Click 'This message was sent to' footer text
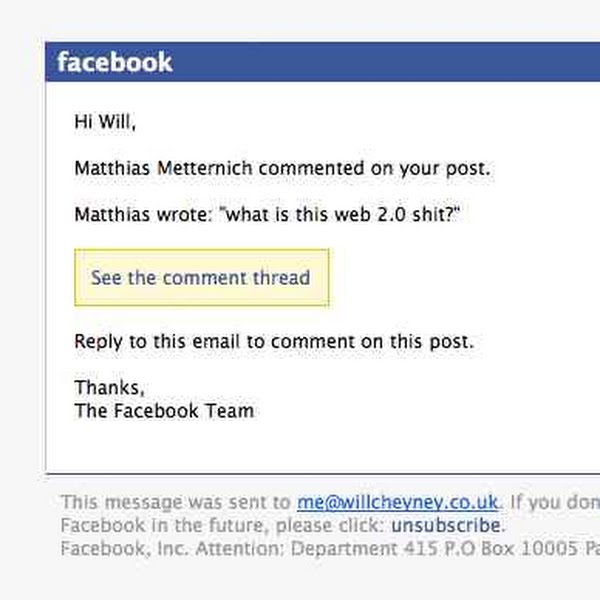Viewport: 600px width, 600px height. (x=175, y=503)
